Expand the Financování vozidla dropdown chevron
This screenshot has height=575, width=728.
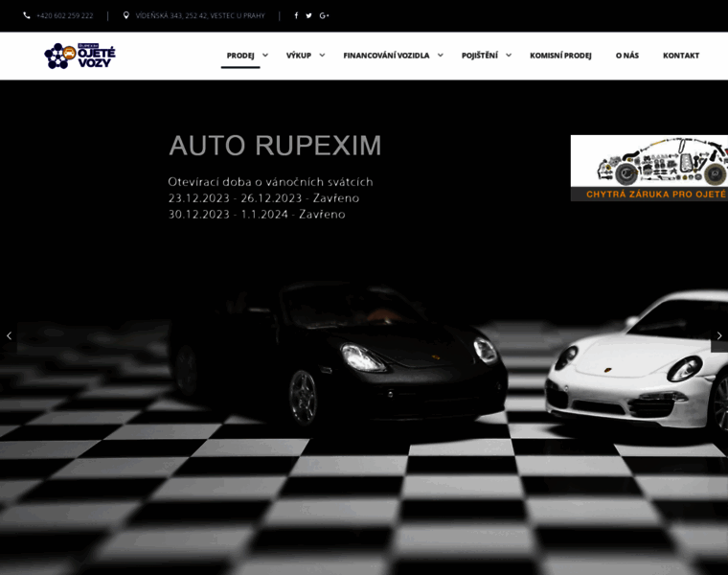coord(440,55)
